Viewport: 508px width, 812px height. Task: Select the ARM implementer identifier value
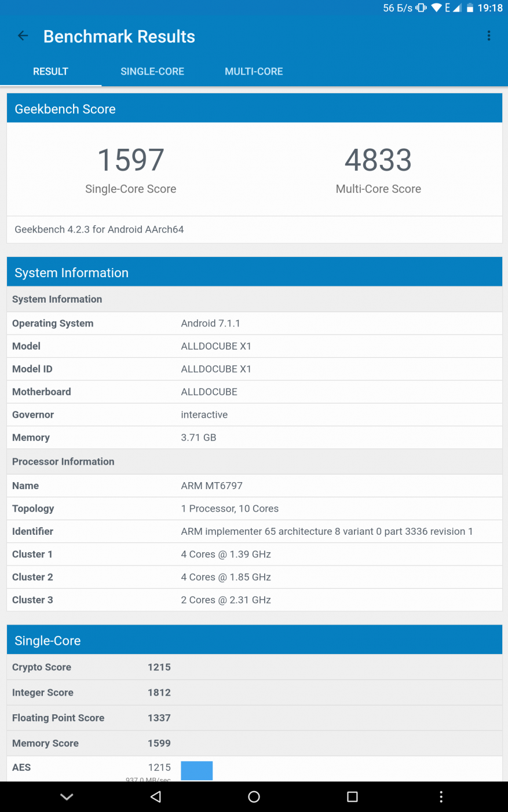(x=327, y=531)
